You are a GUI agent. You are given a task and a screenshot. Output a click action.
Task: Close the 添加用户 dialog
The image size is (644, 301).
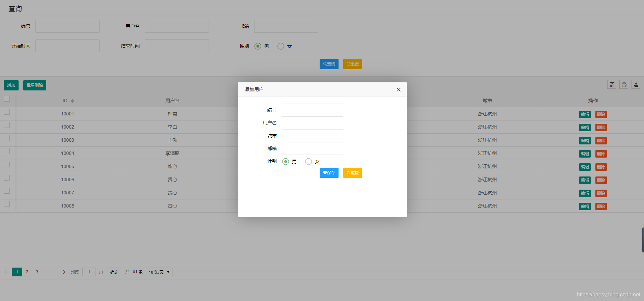(399, 90)
